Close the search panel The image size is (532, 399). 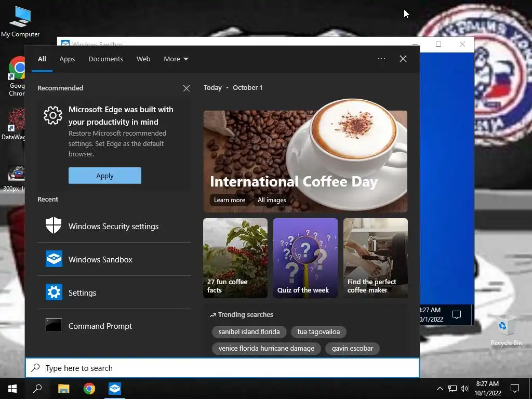point(403,59)
